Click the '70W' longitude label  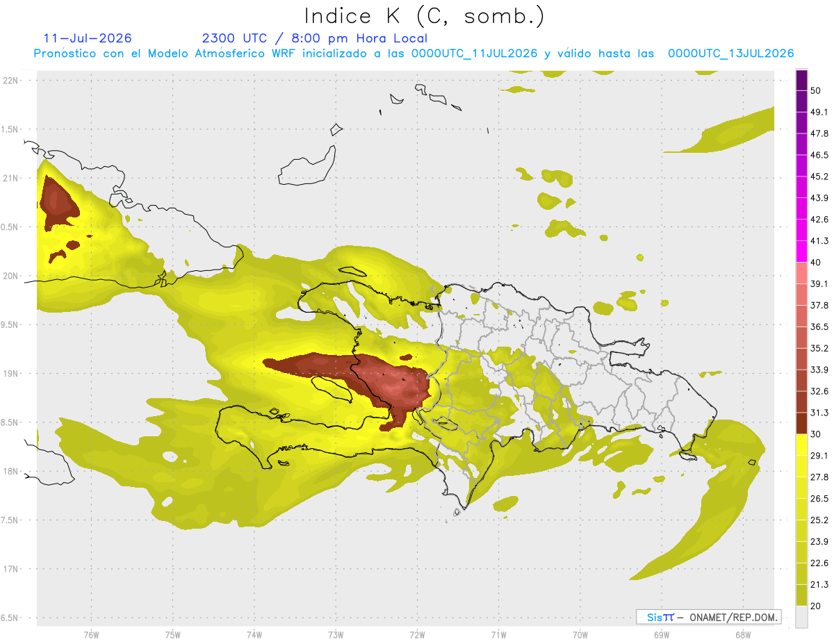pyautogui.click(x=580, y=635)
